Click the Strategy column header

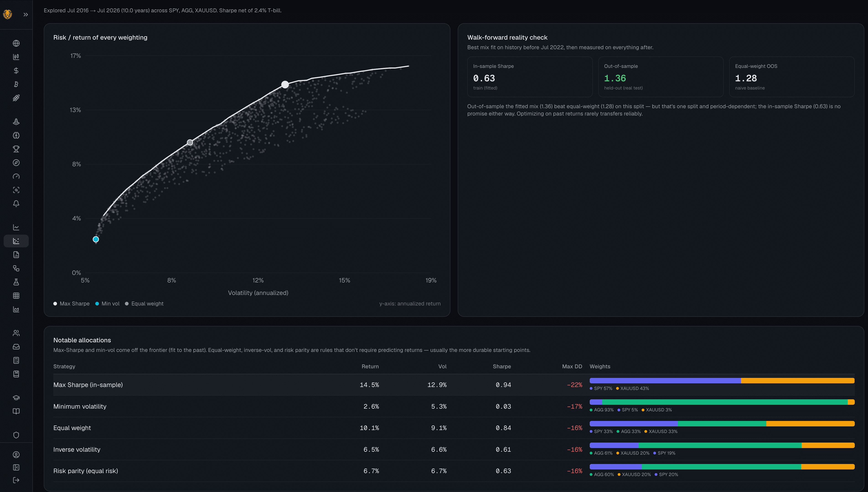[x=64, y=366]
